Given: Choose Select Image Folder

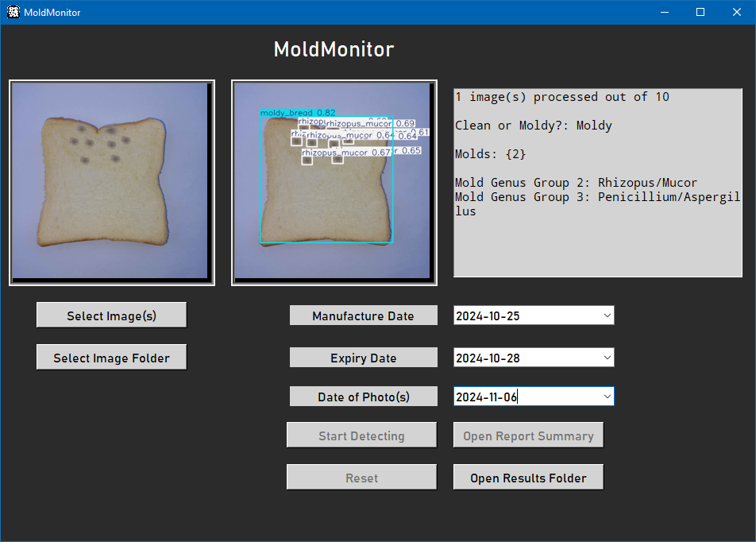Looking at the screenshot, I should [111, 358].
